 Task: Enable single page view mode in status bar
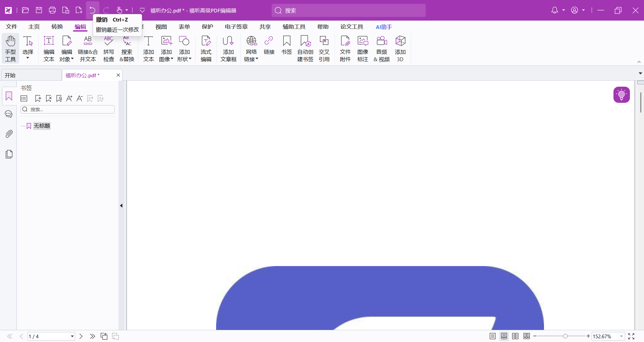click(492, 336)
